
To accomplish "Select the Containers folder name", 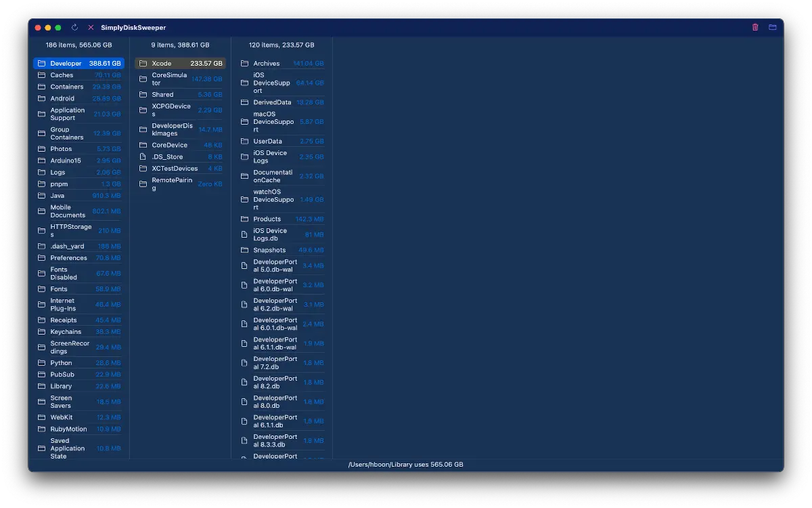I will coord(67,87).
